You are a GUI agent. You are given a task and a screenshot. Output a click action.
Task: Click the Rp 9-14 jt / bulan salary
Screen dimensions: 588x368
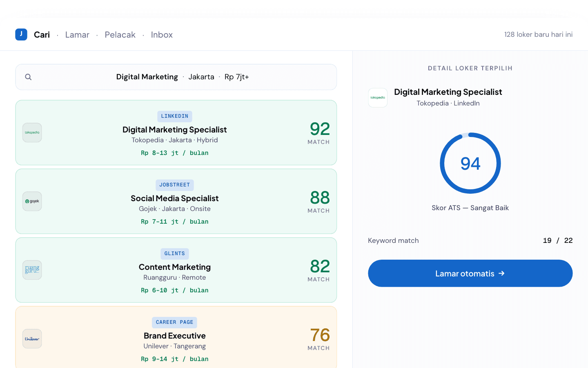point(175,359)
